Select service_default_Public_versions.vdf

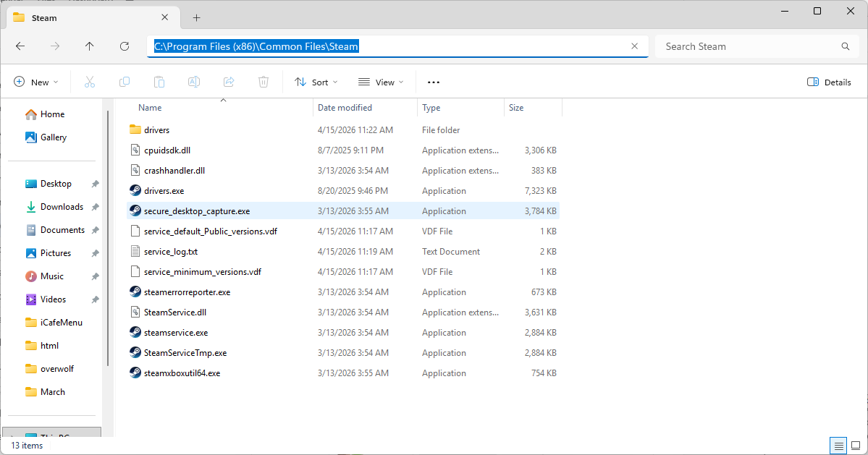click(211, 231)
